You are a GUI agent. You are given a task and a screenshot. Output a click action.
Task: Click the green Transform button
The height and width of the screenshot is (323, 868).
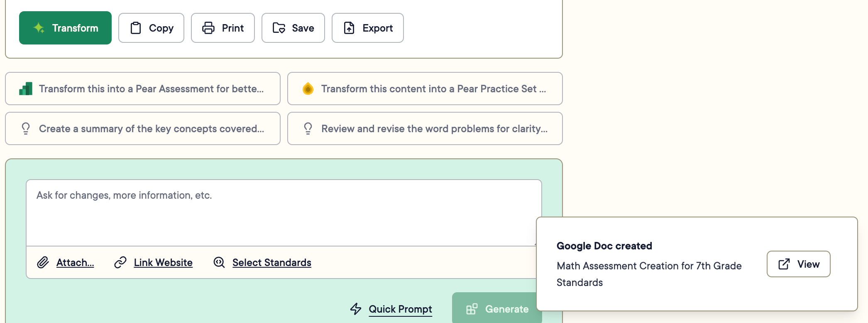(65, 28)
